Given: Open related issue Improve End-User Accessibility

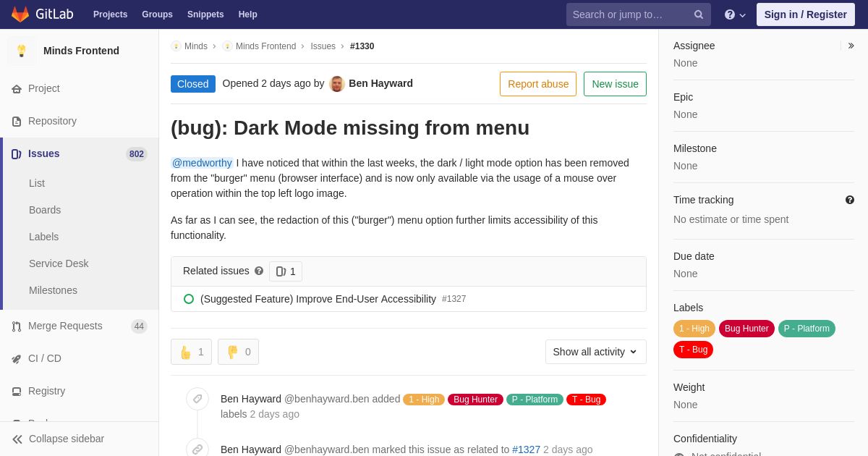Looking at the screenshot, I should tap(318, 299).
